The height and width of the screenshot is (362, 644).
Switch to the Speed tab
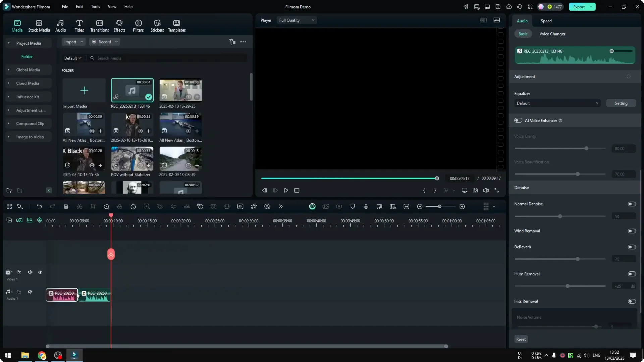[x=546, y=21]
